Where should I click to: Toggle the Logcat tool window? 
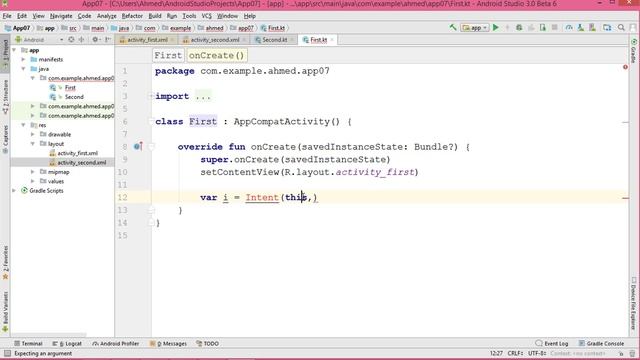[67, 344]
